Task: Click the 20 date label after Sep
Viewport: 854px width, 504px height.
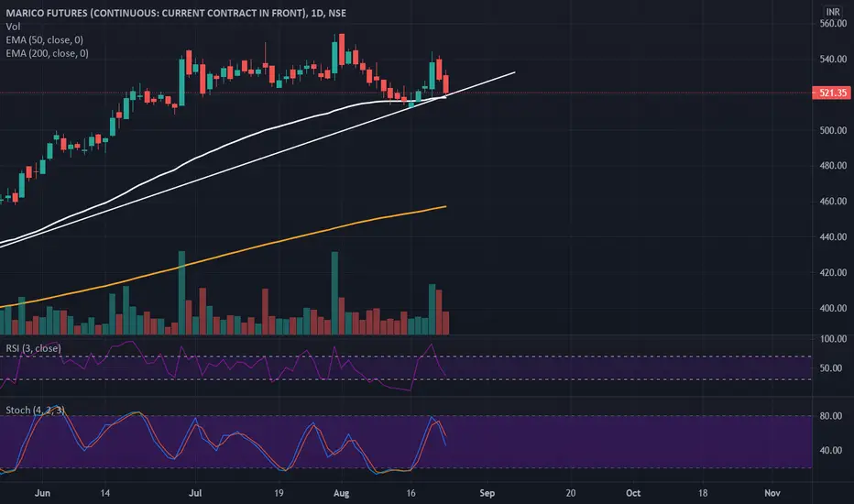Action: (570, 493)
